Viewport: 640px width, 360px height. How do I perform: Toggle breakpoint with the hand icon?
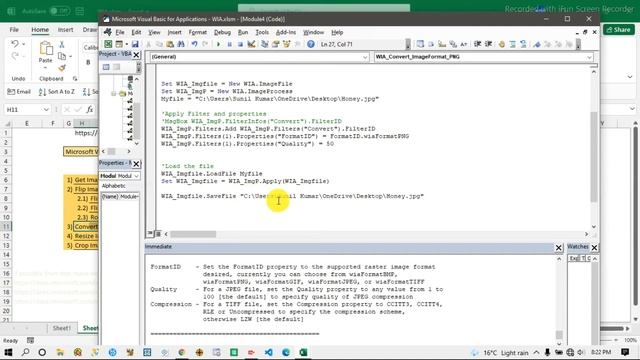(502, 44)
